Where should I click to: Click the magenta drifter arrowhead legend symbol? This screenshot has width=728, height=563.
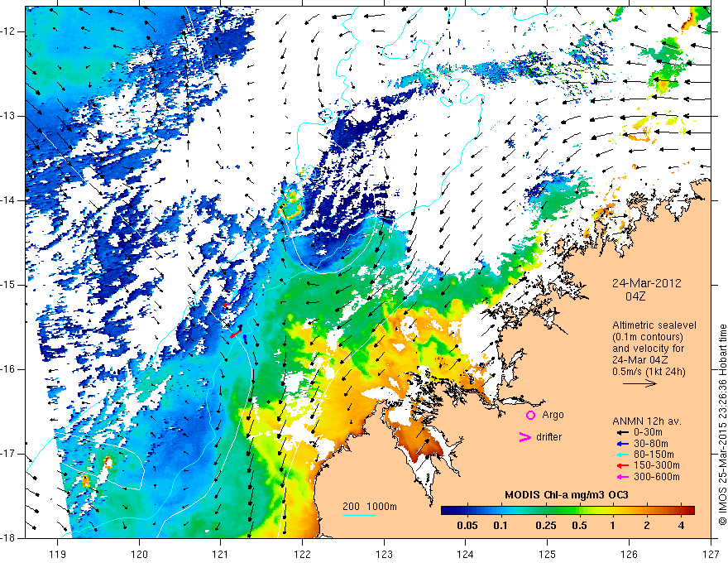(x=524, y=437)
